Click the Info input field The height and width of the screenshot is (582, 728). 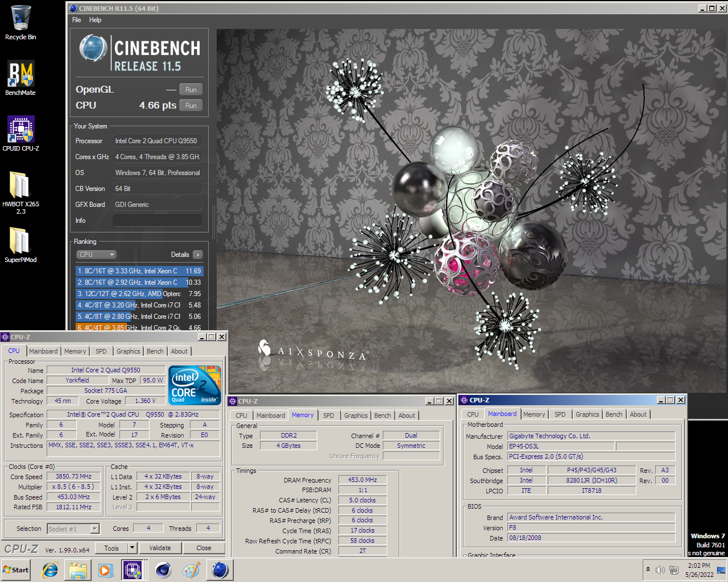(158, 221)
